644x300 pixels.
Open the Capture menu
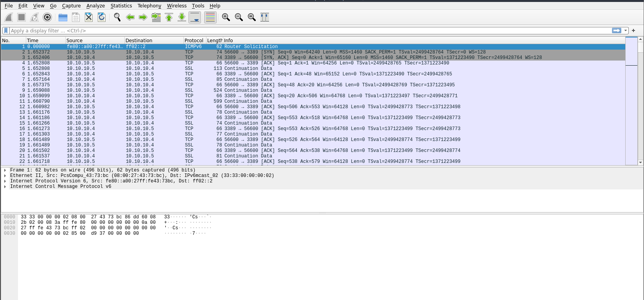tap(72, 6)
